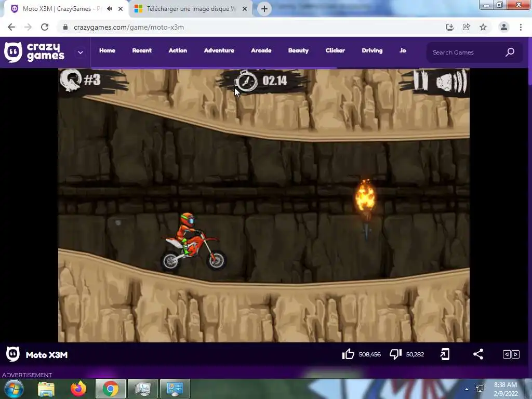The height and width of the screenshot is (399, 532).
Task: View site security lock info
Action: [x=65, y=27]
